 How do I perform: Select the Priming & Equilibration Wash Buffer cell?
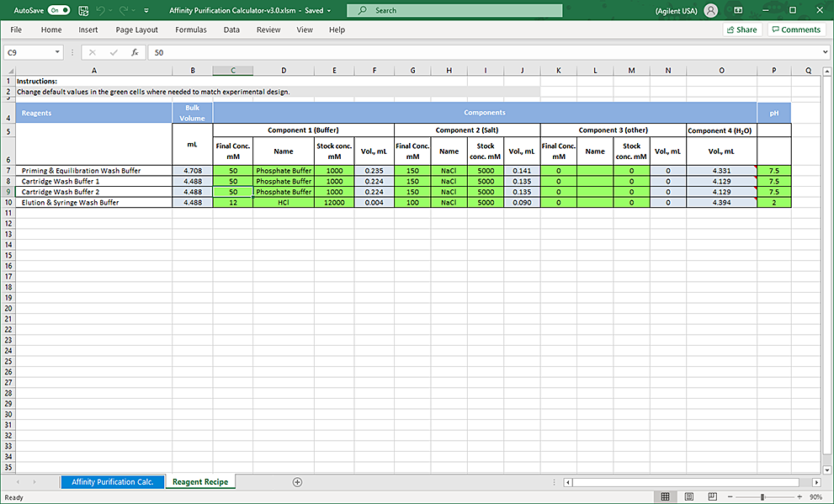[x=93, y=171]
